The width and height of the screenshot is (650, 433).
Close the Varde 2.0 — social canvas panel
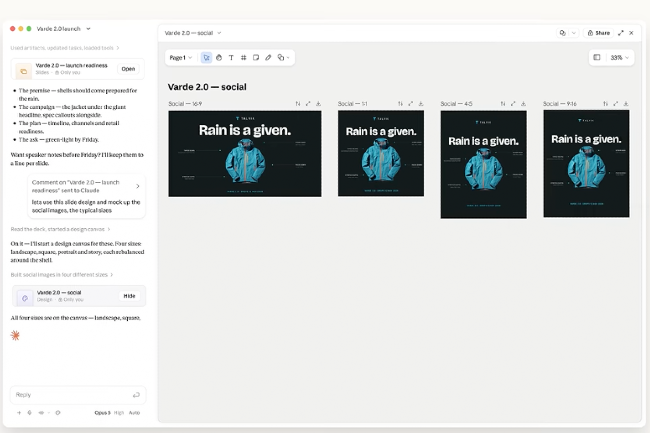631,33
